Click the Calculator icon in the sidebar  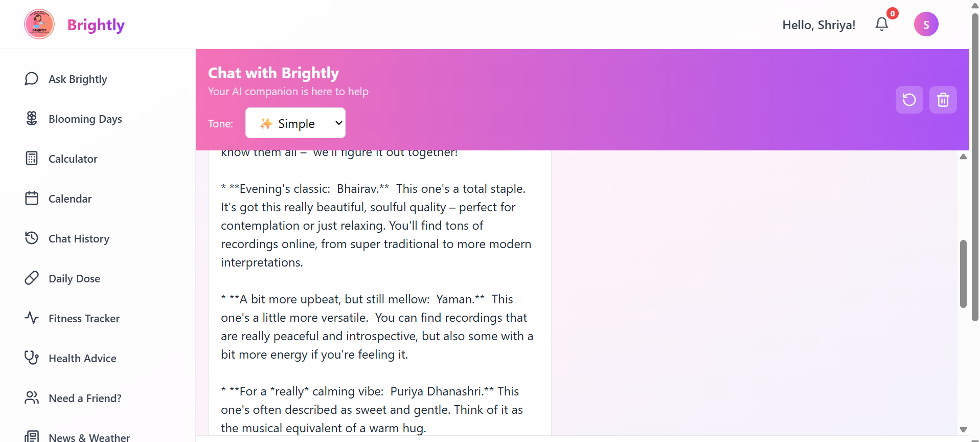coord(31,159)
